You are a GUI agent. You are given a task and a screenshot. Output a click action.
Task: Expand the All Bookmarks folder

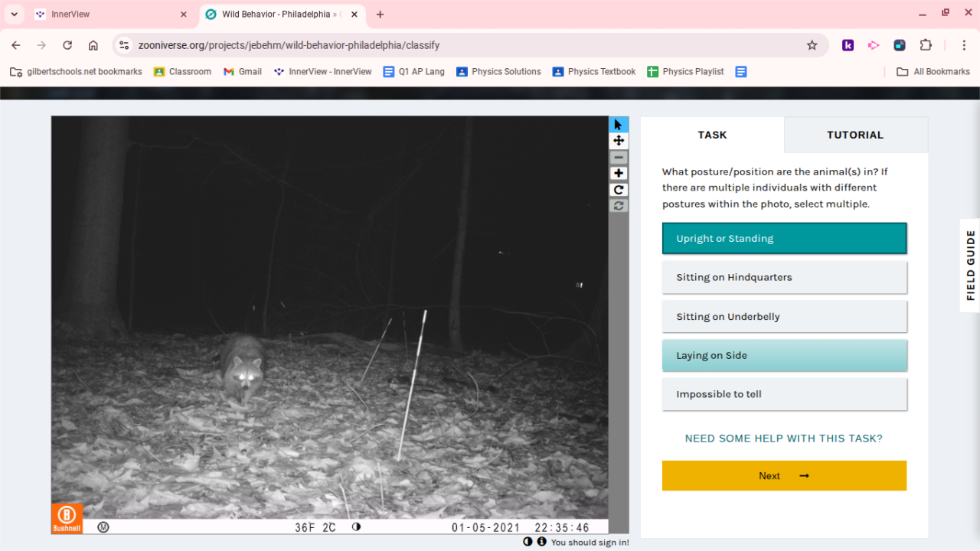pos(933,72)
